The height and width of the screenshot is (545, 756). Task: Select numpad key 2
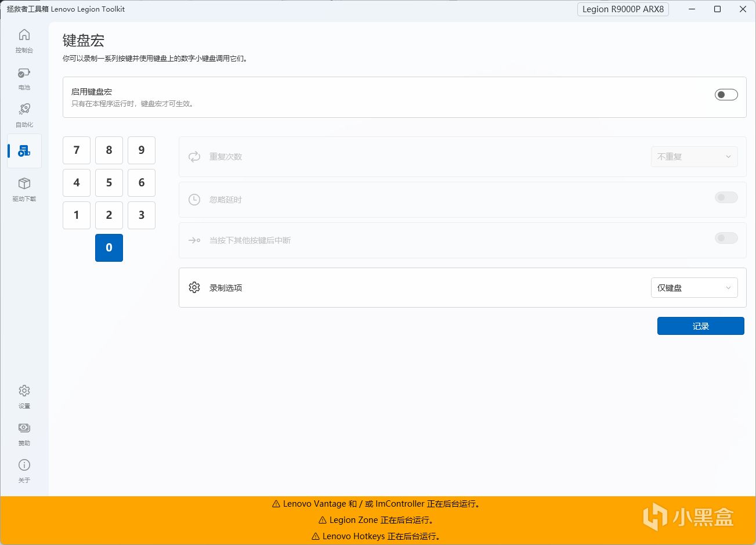pos(109,215)
